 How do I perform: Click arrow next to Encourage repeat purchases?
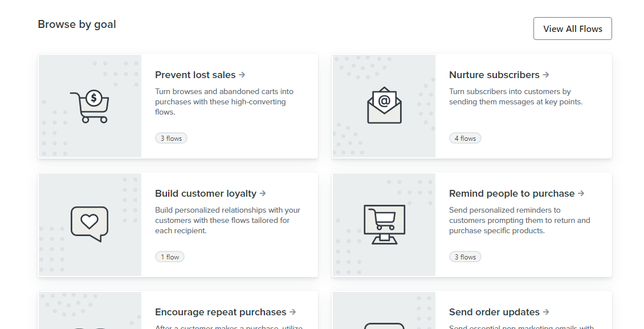click(x=293, y=312)
